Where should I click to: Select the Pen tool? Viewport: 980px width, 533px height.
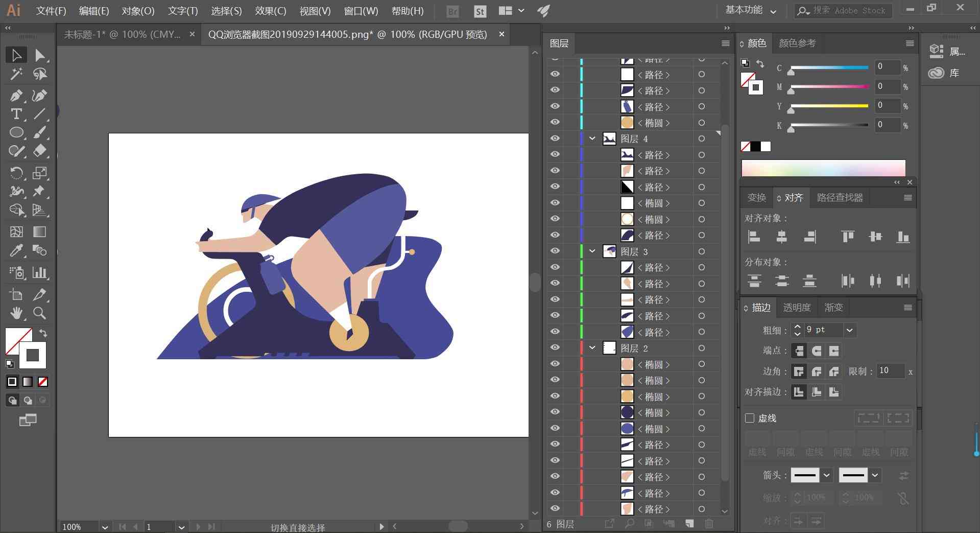tap(16, 95)
